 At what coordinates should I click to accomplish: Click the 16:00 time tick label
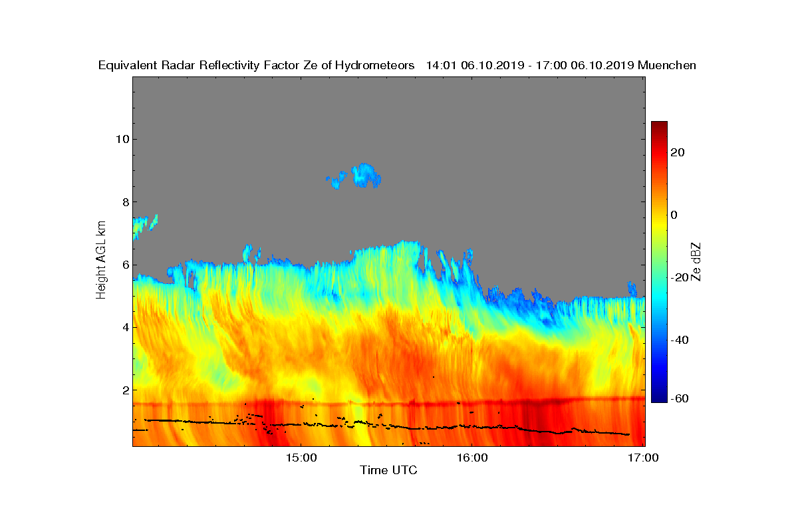tap(471, 458)
